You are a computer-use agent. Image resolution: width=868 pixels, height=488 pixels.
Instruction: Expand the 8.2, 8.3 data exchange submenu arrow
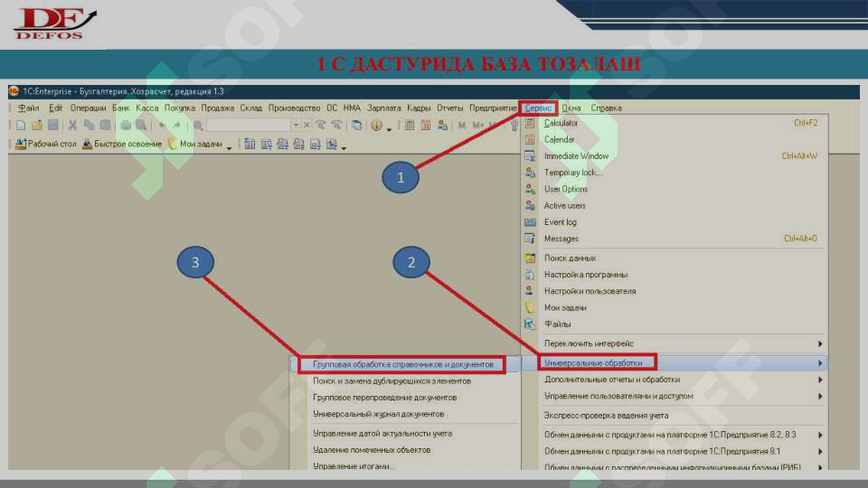(820, 435)
